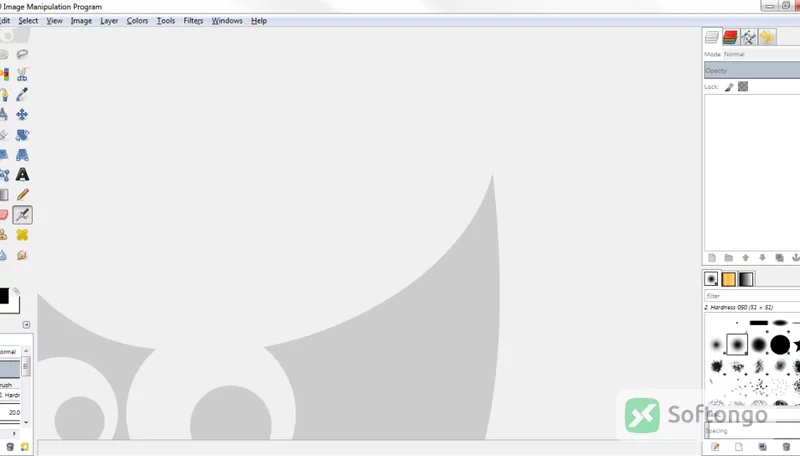This screenshot has height=456, width=800.
Task: Switch to the Gradients tab
Action: (746, 279)
